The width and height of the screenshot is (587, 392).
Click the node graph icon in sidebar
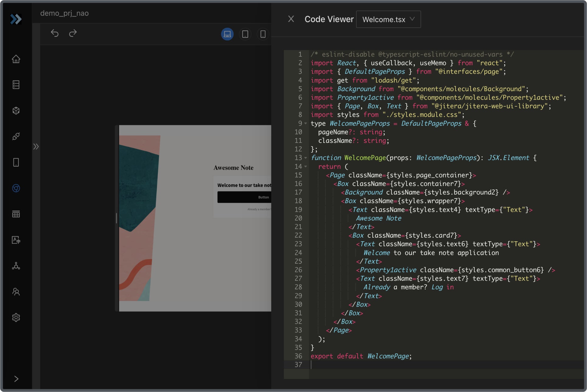click(16, 266)
